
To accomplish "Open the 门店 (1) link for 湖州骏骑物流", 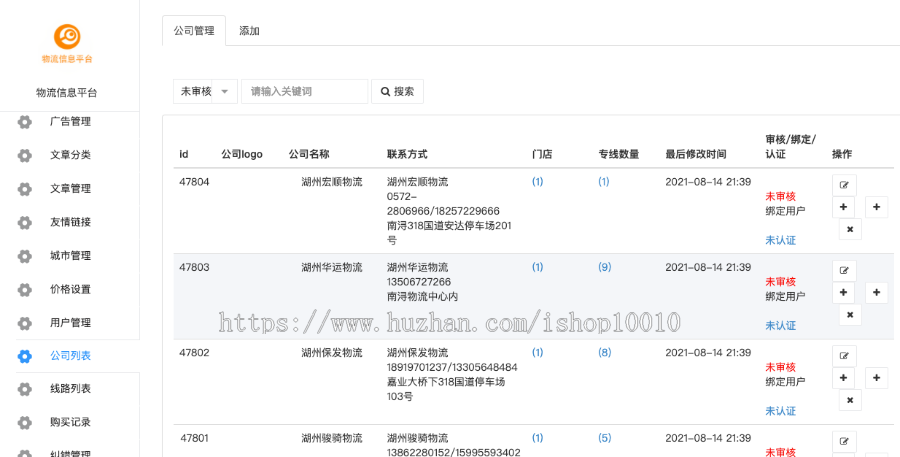I will coord(537,438).
